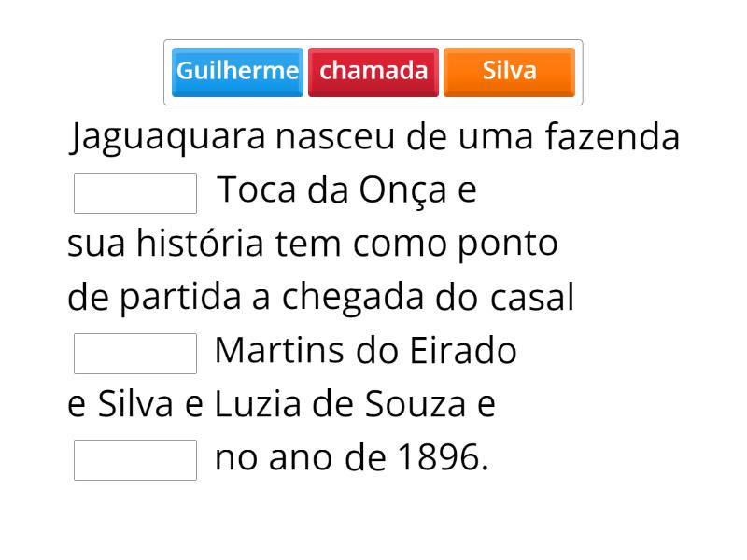Select the blue Guilherme word tile
Image resolution: width=747 pixels, height=560 pixels.
[x=238, y=72]
